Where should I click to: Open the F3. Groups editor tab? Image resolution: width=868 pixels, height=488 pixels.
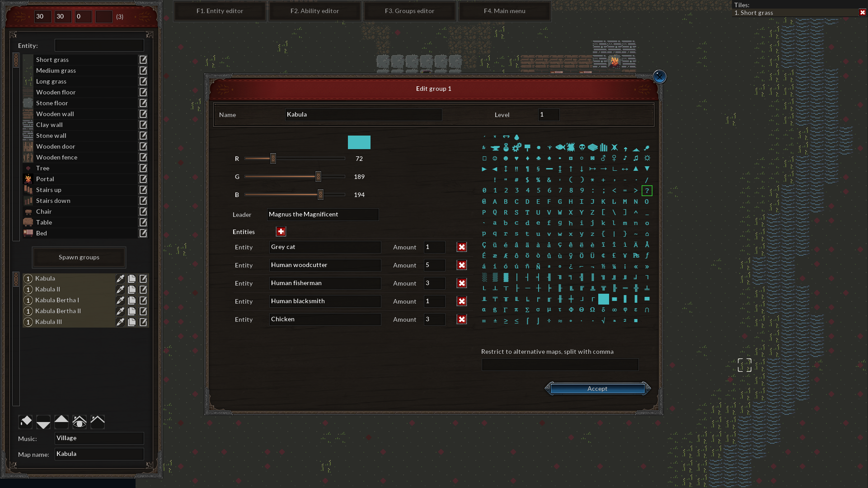(x=409, y=11)
